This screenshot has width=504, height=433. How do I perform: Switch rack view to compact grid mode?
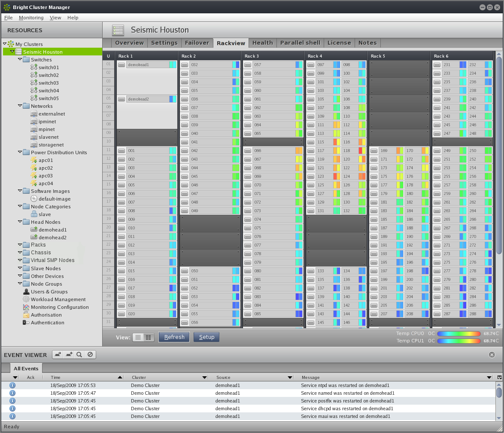point(138,337)
